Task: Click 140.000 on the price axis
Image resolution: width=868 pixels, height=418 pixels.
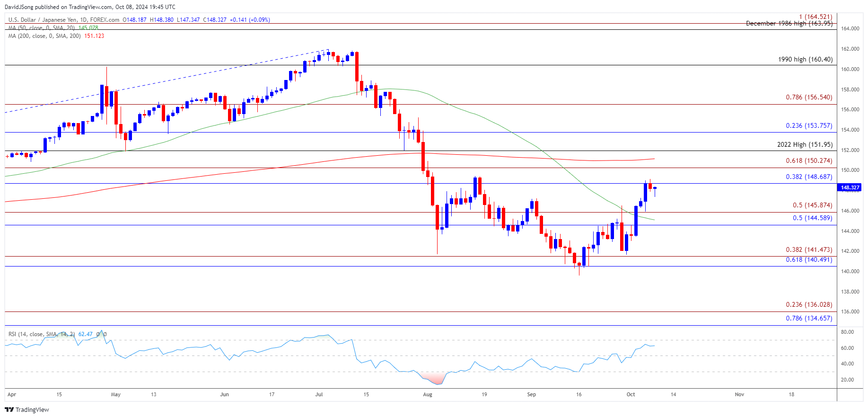Action: tap(850, 271)
